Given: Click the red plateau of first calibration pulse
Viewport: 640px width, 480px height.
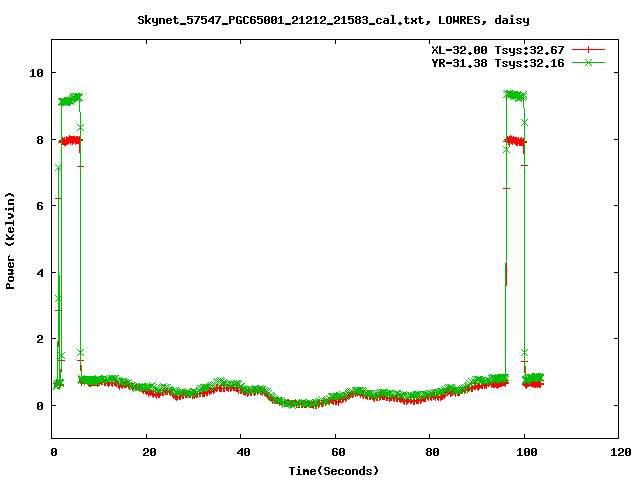Looking at the screenshot, I should [x=71, y=141].
